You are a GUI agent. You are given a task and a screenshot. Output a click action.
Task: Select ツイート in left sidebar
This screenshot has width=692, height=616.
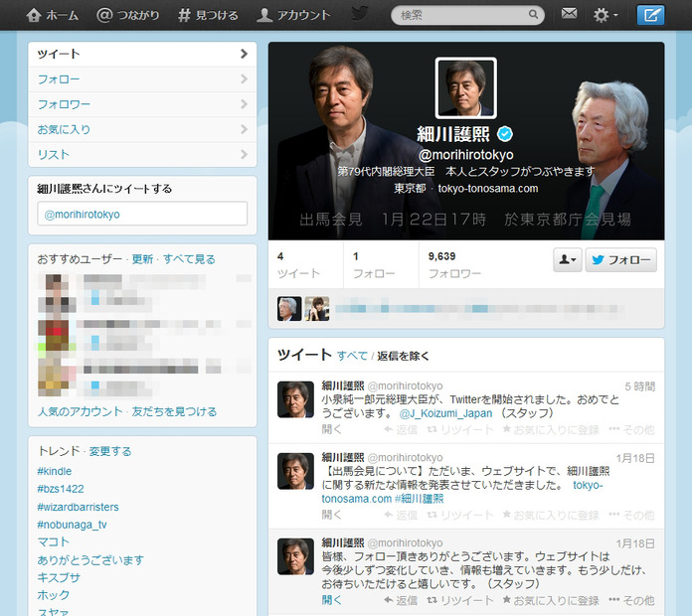(x=142, y=55)
